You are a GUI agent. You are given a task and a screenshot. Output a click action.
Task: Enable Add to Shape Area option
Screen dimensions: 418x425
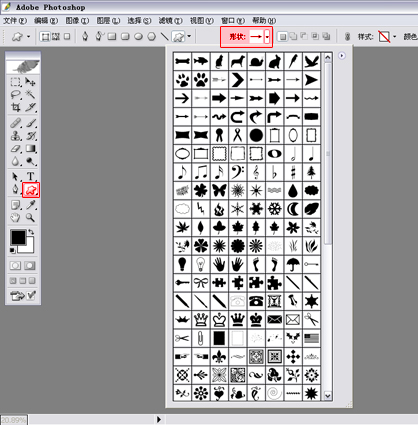[293, 36]
